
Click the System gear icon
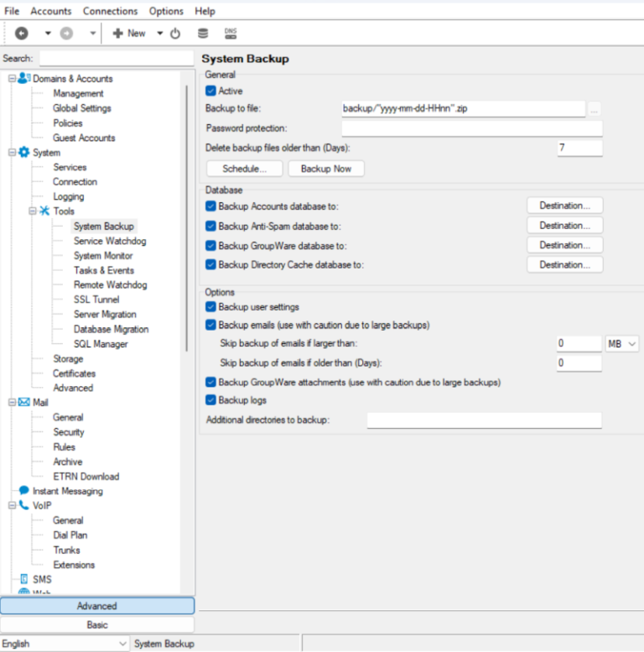pos(23,153)
